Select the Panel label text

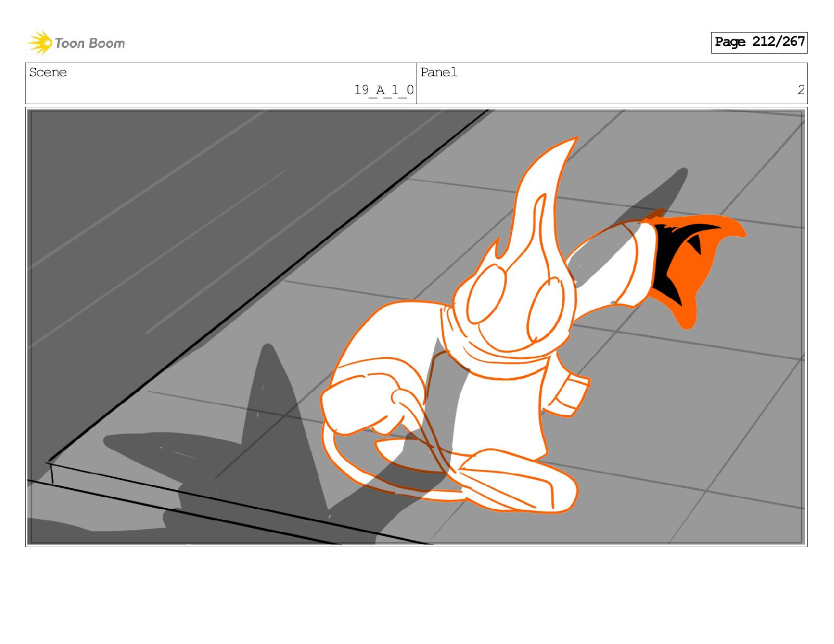[x=439, y=72]
